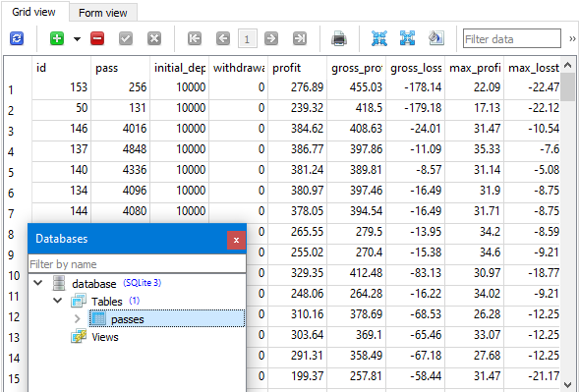This screenshot has width=579, height=392.
Task: Commit changes with the checkmark icon
Action: coord(126,38)
